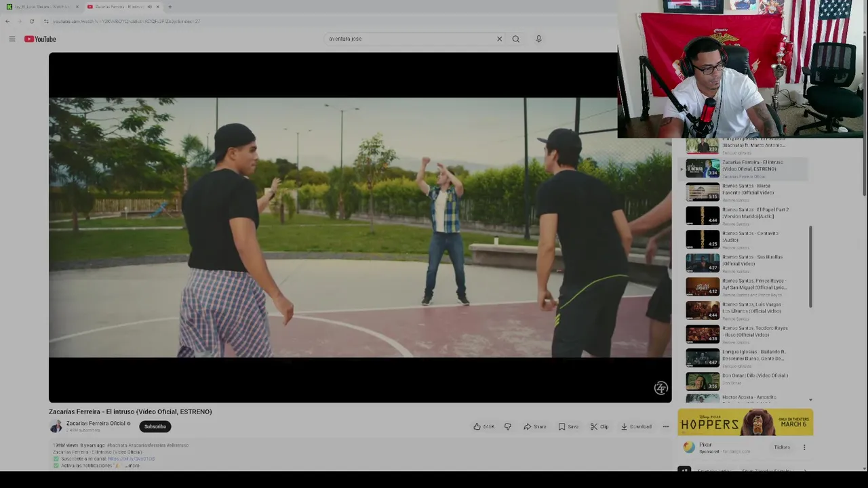The width and height of the screenshot is (868, 488).
Task: Expand the playlist panel down arrow
Action: tap(810, 400)
